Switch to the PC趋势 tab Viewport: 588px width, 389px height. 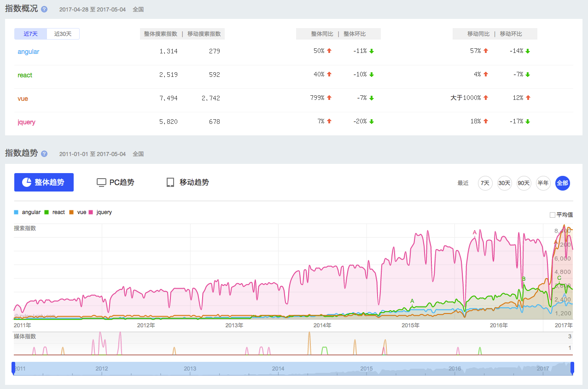[116, 182]
